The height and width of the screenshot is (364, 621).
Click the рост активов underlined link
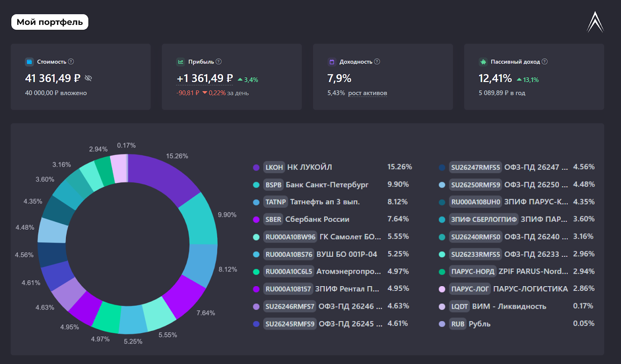click(367, 93)
